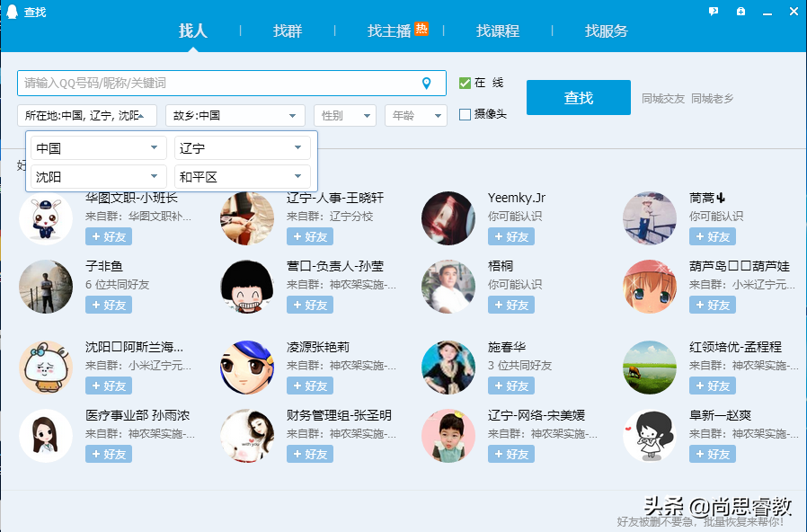Viewport: 807px width, 532px height.
Task: Open avatar of 营口-负责人-孙莹
Action: (x=247, y=287)
